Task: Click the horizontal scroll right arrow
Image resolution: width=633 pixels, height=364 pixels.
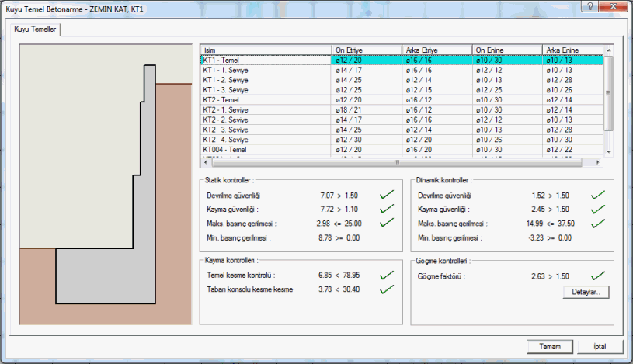Action: [598, 162]
